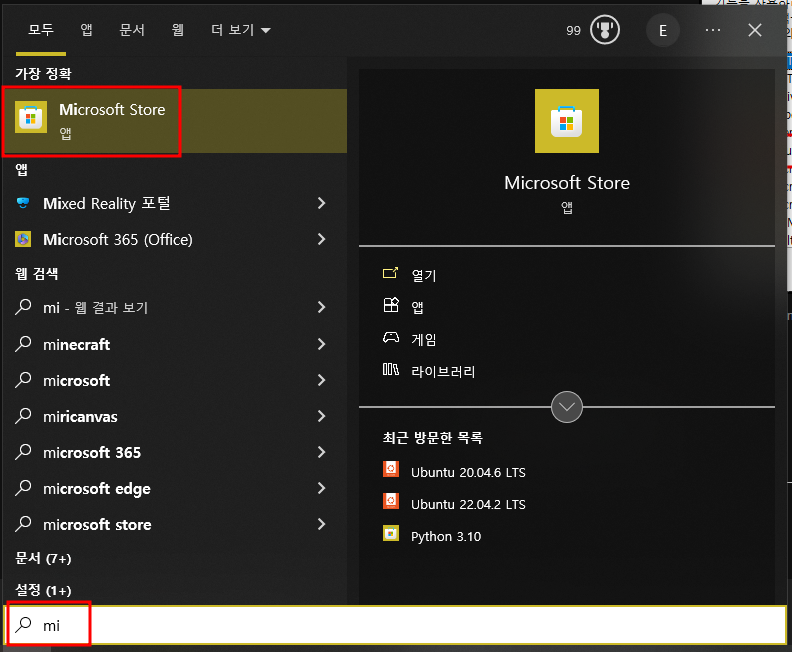Expand the microsoft 365 suggestion arrow

coord(321,452)
